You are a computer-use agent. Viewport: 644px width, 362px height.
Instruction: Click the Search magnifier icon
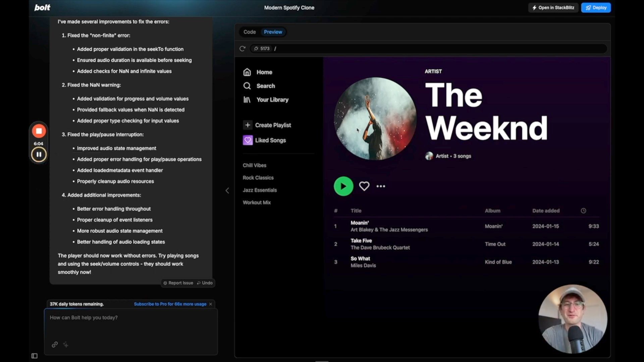pos(247,86)
